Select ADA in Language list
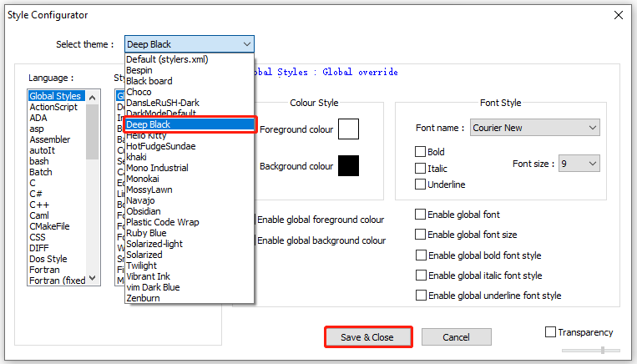 click(57, 118)
